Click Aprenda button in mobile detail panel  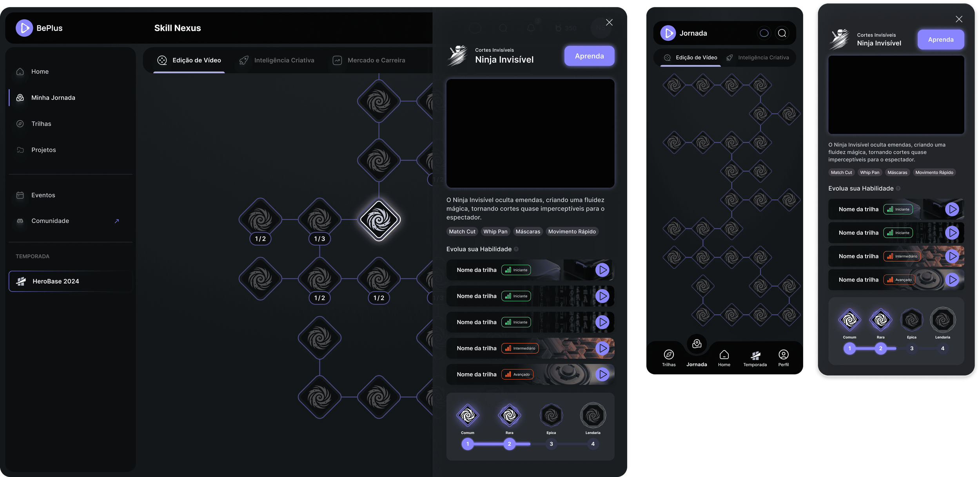pos(940,40)
